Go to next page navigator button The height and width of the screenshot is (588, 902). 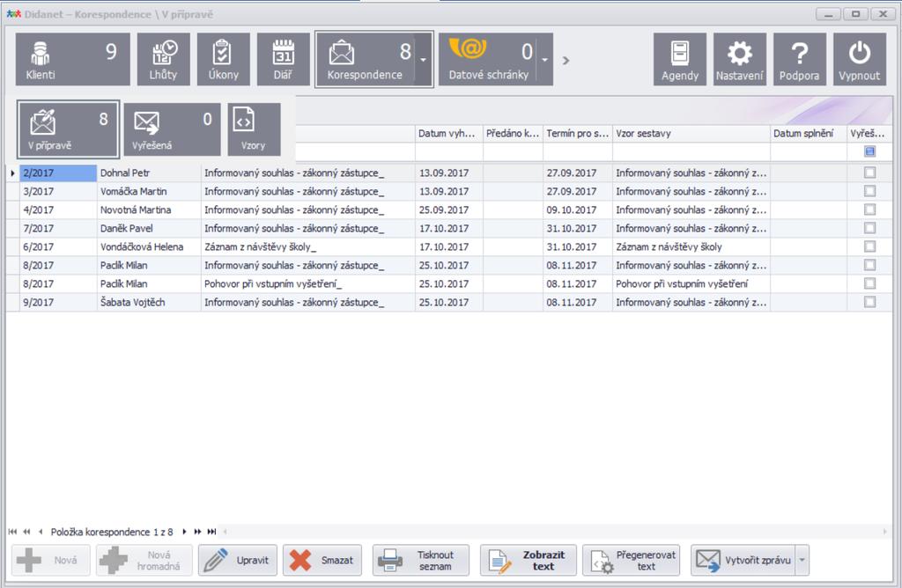coord(197,532)
